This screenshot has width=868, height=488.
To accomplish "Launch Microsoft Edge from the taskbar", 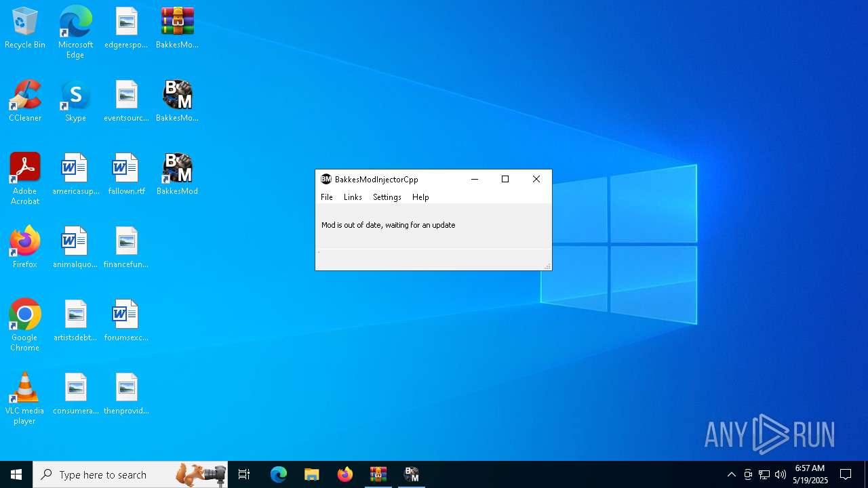I will 279,474.
